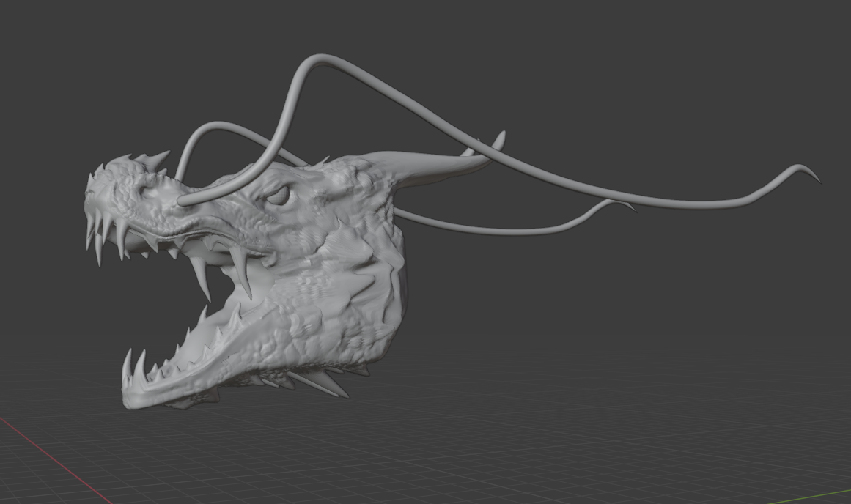Click the spikes under the dragon's chin

pyautogui.click(x=315, y=382)
